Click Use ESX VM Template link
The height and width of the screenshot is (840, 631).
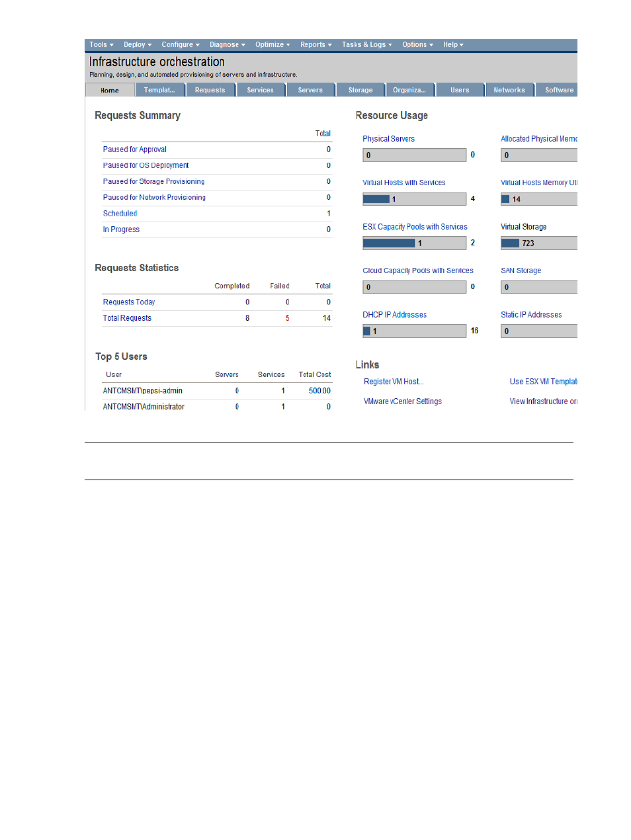tap(544, 382)
